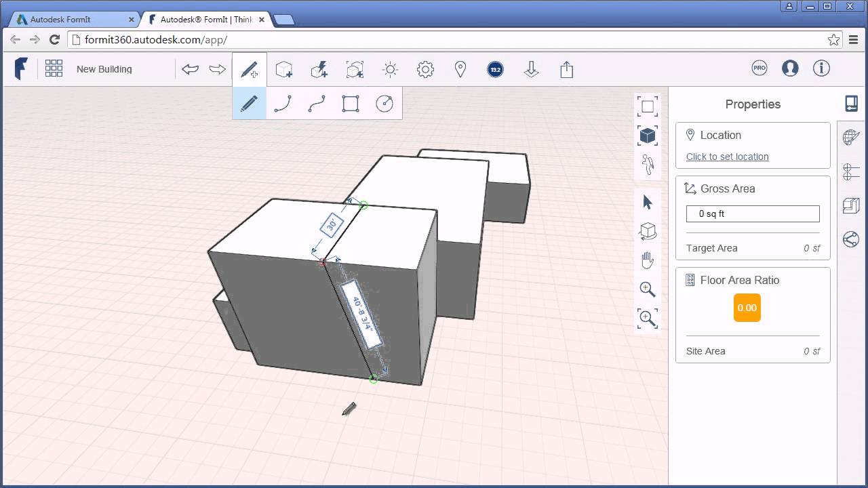Open the 'Click to set location' link
The width and height of the screenshot is (868, 488).
tap(726, 157)
